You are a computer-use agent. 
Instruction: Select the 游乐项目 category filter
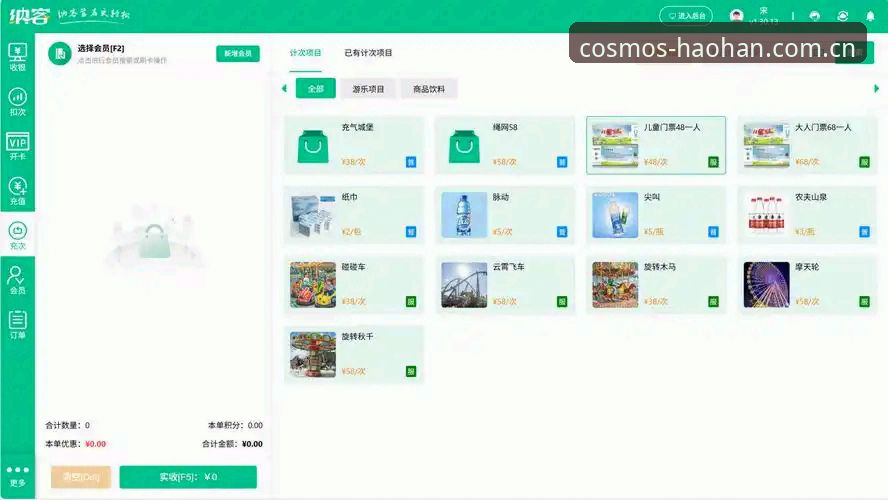(x=368, y=89)
